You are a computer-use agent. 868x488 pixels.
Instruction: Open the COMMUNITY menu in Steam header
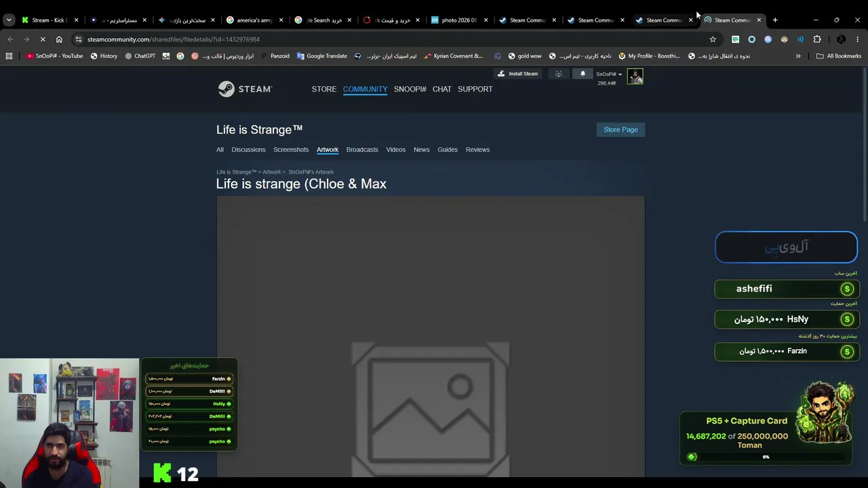pyautogui.click(x=365, y=89)
